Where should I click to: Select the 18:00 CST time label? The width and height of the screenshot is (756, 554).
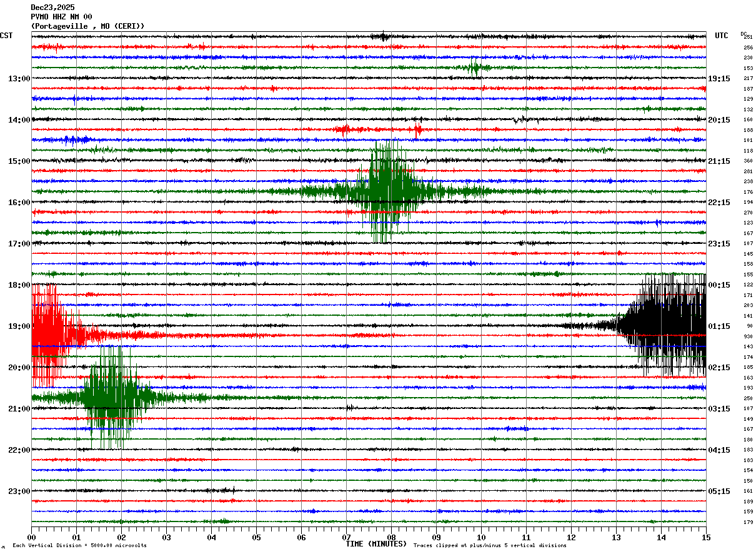[x=19, y=285]
